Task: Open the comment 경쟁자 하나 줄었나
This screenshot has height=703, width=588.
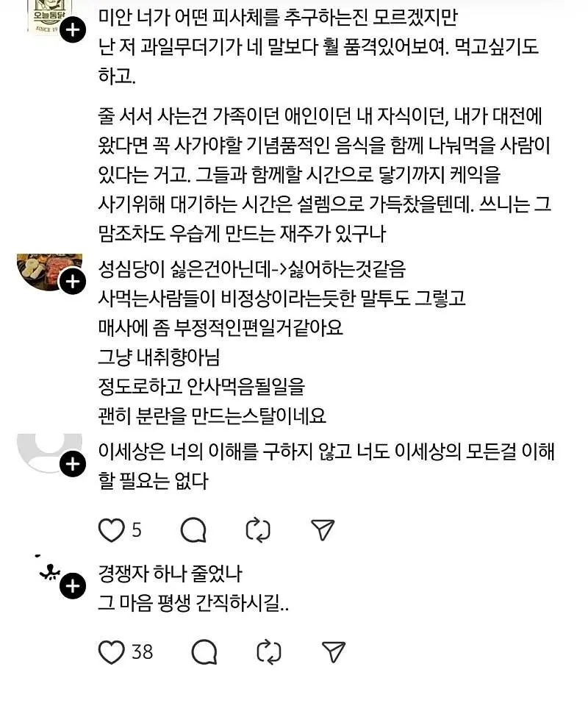Action: tap(193, 588)
